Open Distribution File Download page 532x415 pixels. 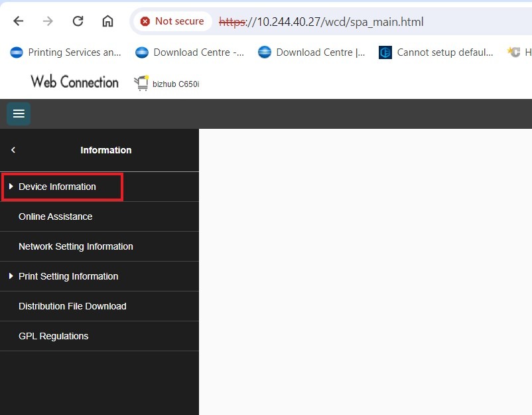(72, 306)
